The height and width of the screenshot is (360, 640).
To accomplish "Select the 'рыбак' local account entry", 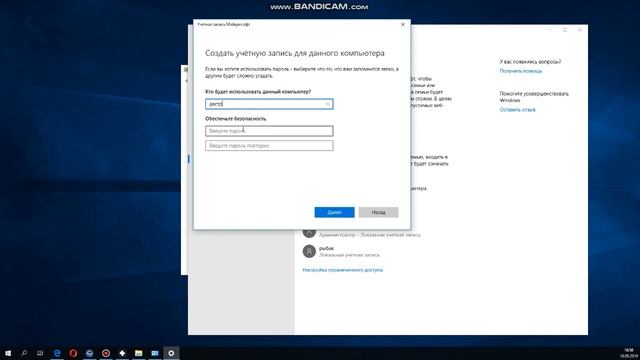I will (341, 251).
